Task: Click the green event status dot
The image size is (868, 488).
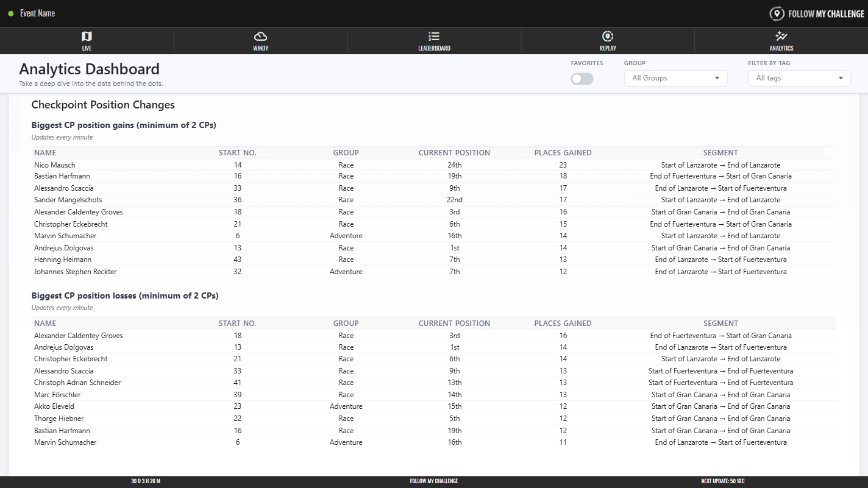Action: [x=11, y=13]
